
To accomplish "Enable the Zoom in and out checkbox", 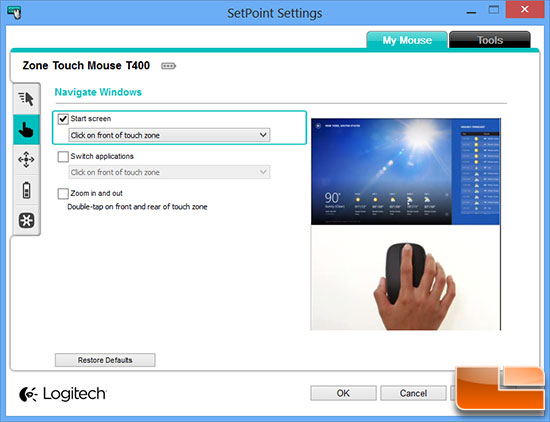I will (x=63, y=194).
